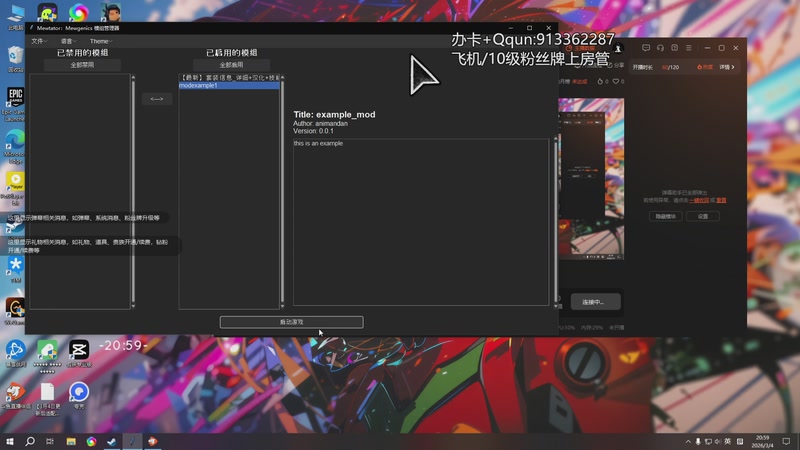Click the 设置 button in streaming window
The width and height of the screenshot is (800, 450).
tap(703, 216)
